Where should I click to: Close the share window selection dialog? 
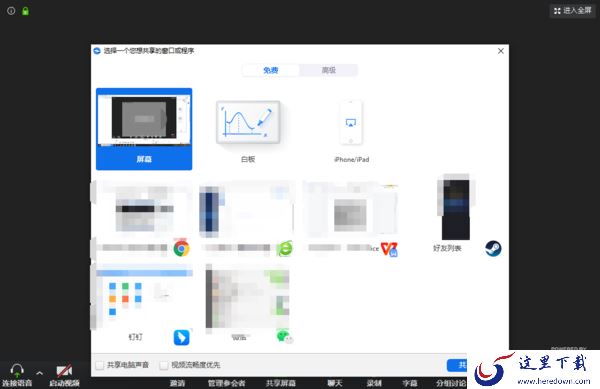[501, 51]
